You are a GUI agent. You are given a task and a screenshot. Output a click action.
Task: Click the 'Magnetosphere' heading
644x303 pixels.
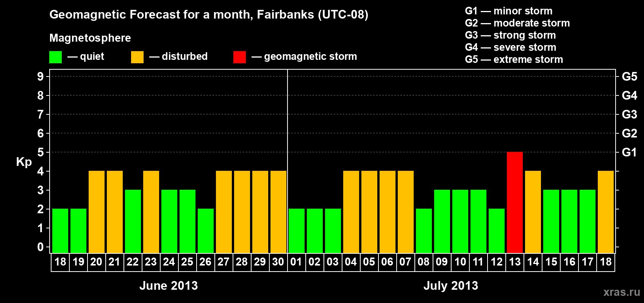[x=90, y=38]
